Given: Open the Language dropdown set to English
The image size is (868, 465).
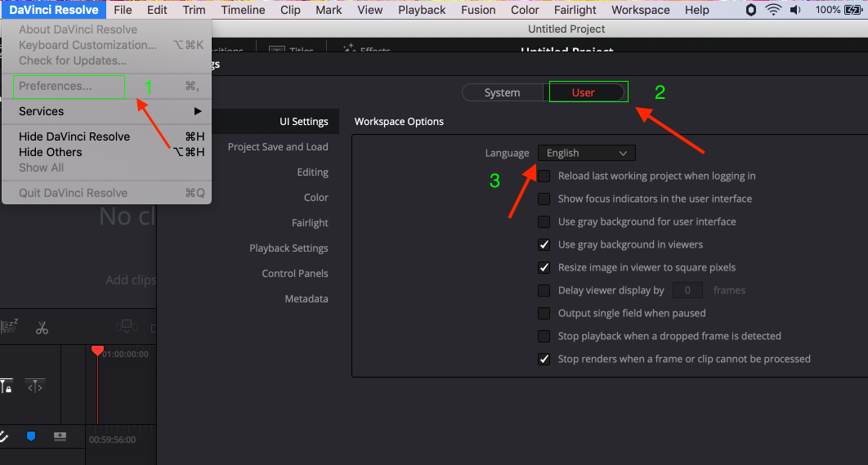Looking at the screenshot, I should coord(586,153).
